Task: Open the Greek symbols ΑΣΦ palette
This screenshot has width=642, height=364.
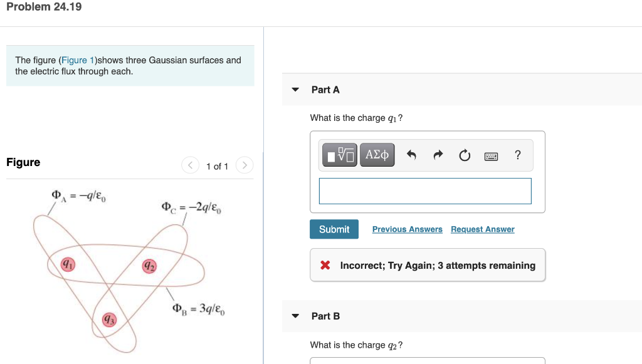Action: pyautogui.click(x=376, y=155)
